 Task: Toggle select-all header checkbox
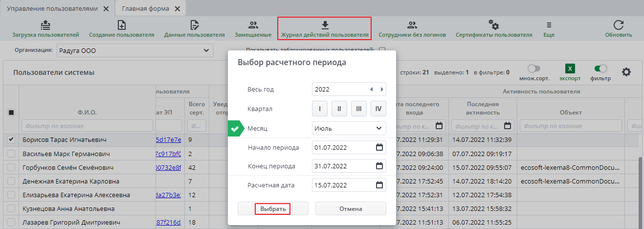coord(11,113)
